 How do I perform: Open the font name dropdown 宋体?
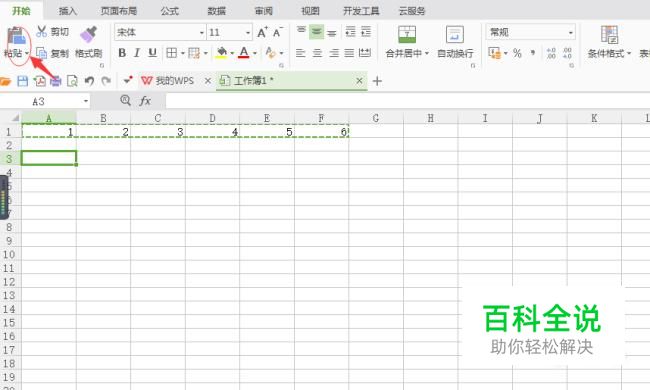pos(202,32)
